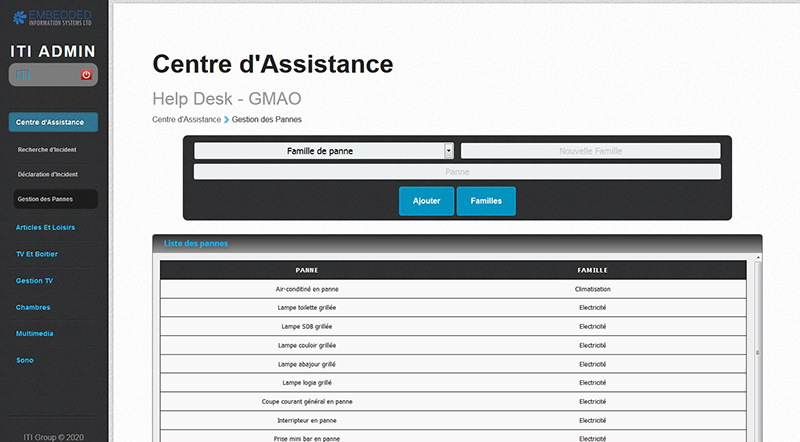Open the Famille de panne dropdown
Viewport: 800px width, 442px height.
point(324,151)
